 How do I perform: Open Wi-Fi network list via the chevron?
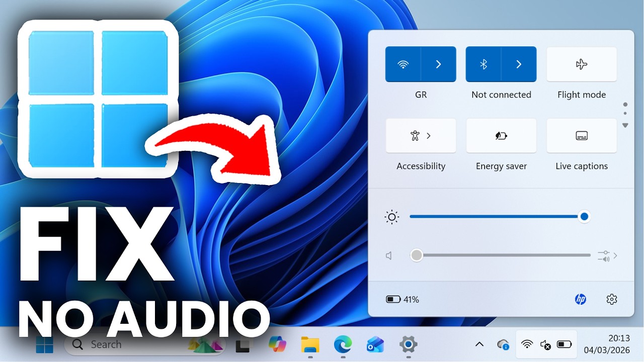439,64
